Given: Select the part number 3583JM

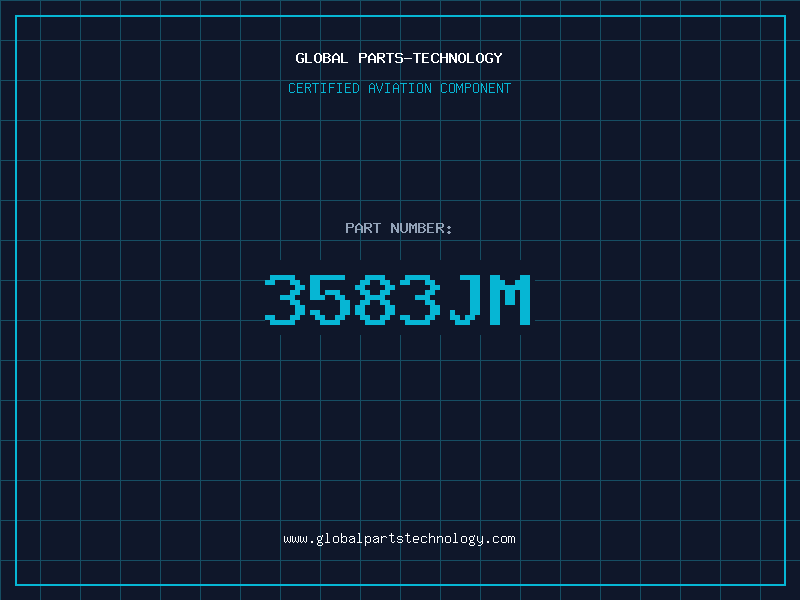Looking at the screenshot, I should point(398,299).
